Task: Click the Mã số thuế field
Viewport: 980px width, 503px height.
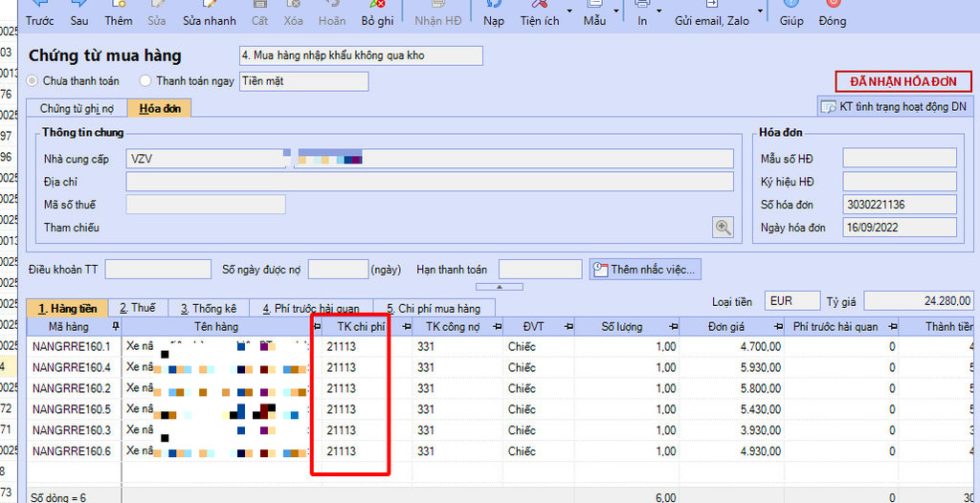Action: (206, 205)
